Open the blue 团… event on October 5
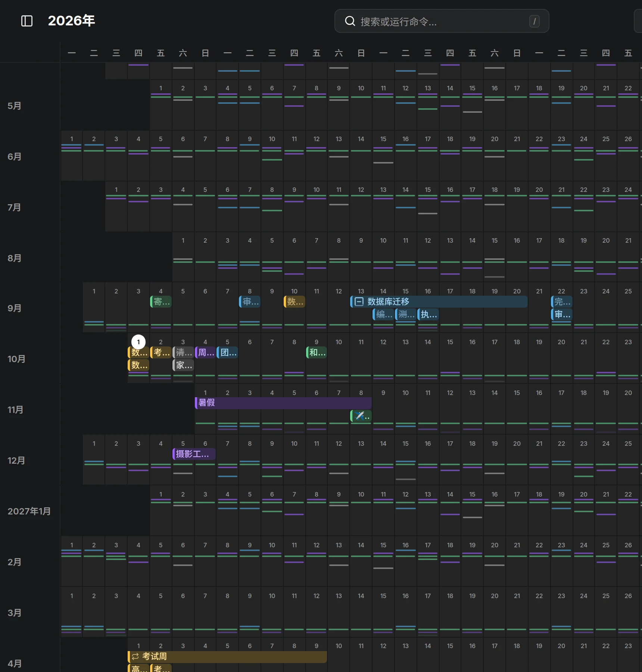 [228, 352]
